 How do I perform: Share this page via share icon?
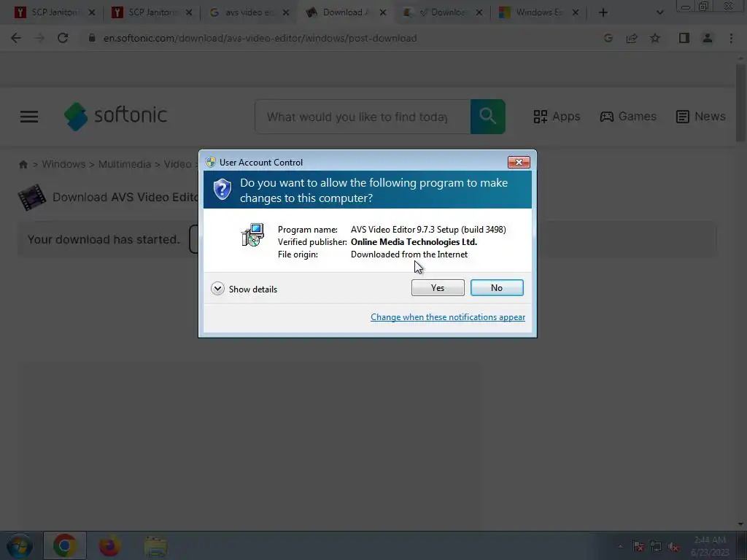pos(632,38)
